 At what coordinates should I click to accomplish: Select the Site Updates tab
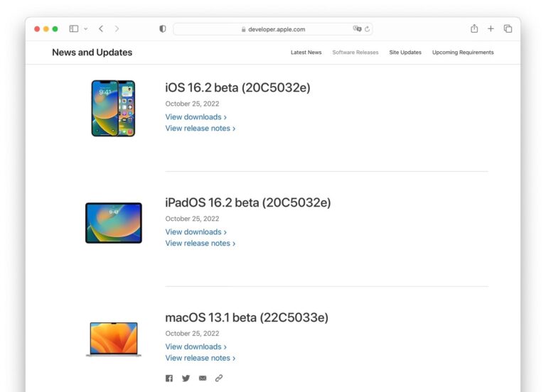pyautogui.click(x=405, y=53)
